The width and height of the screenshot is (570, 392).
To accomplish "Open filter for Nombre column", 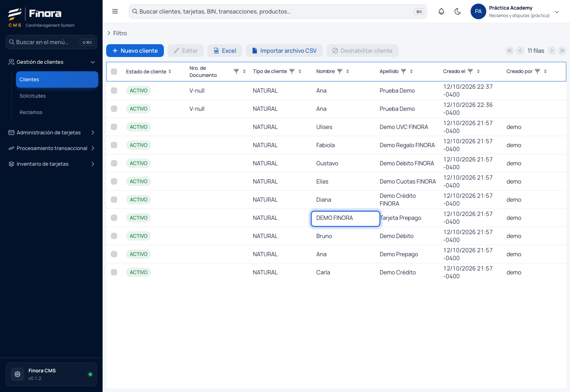I will coord(340,72).
